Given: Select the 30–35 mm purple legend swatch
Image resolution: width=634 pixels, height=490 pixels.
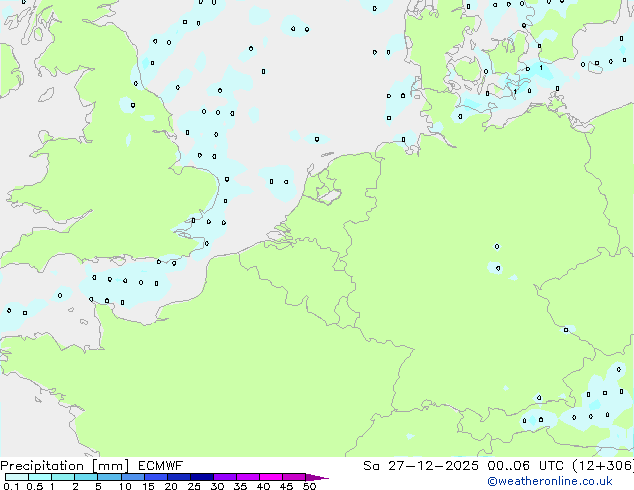Looking at the screenshot, I should (224, 477).
